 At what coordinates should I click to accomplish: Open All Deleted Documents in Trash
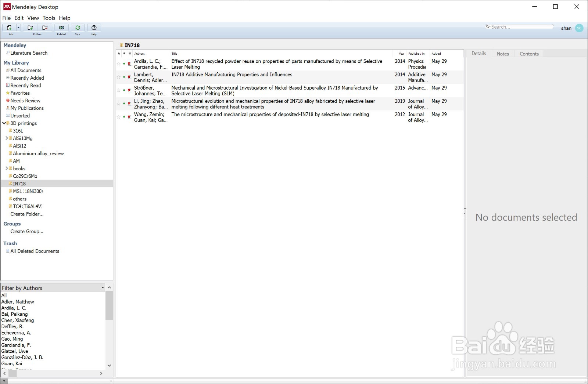35,251
